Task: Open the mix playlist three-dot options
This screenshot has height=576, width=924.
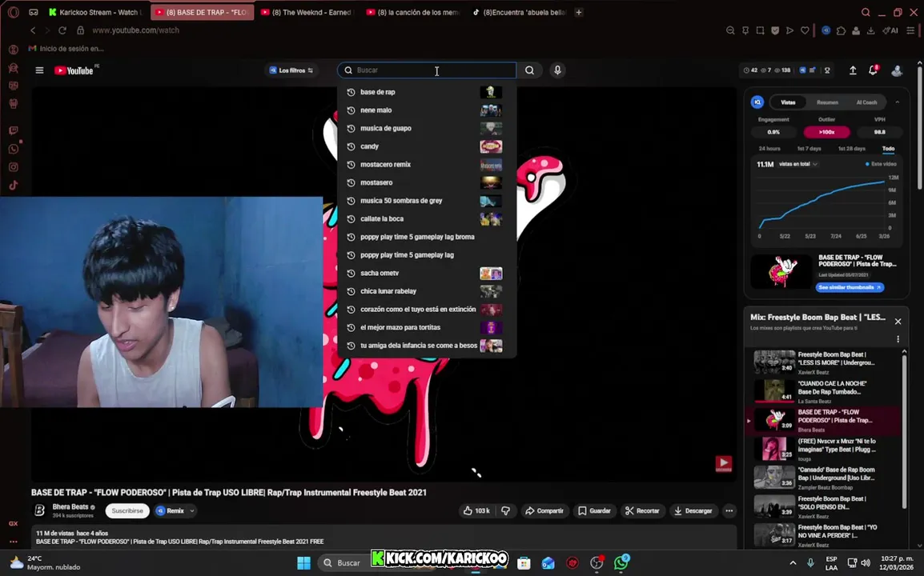Action: 898,339
